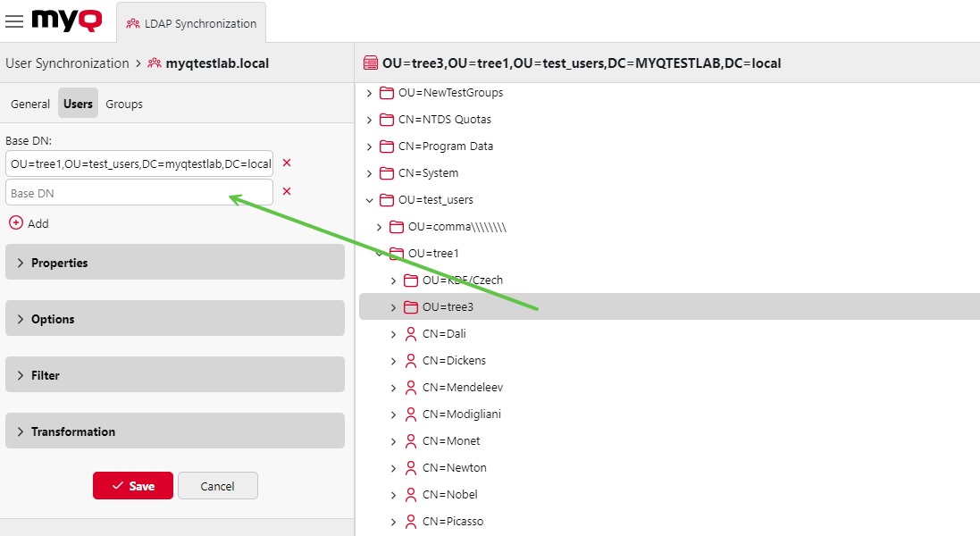Click the CN=Picasso user icon

pyautogui.click(x=411, y=522)
